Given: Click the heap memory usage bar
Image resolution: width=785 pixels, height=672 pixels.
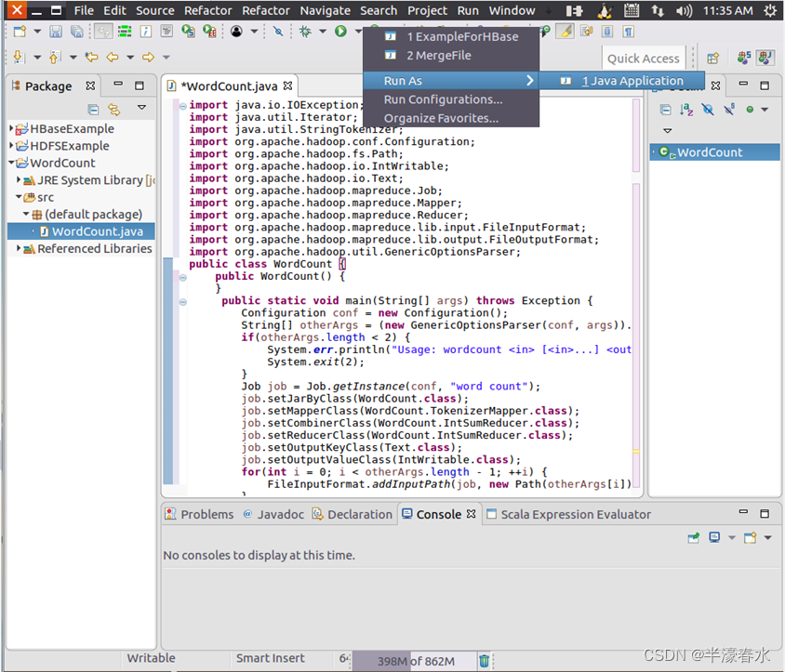Looking at the screenshot, I should coord(415,661).
